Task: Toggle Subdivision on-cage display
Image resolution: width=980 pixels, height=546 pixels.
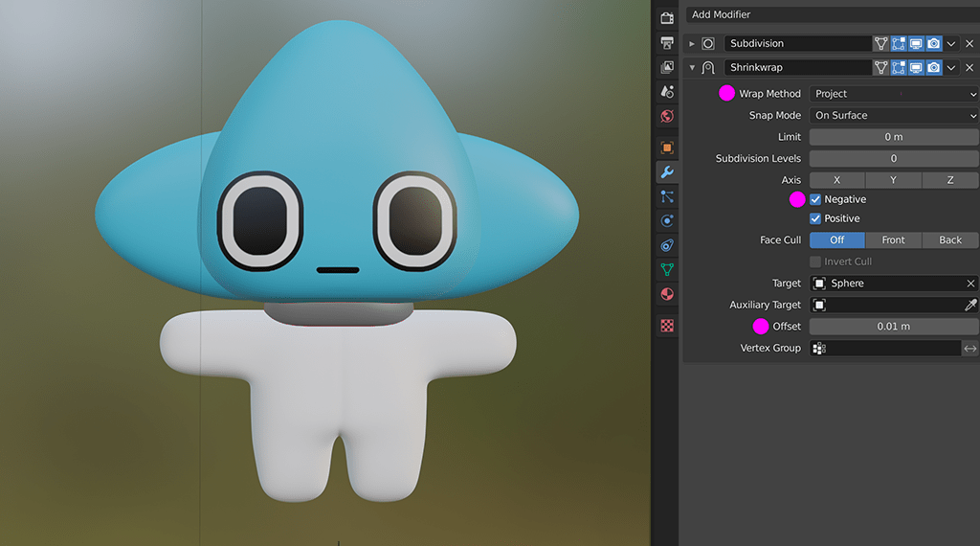Action: tap(880, 43)
